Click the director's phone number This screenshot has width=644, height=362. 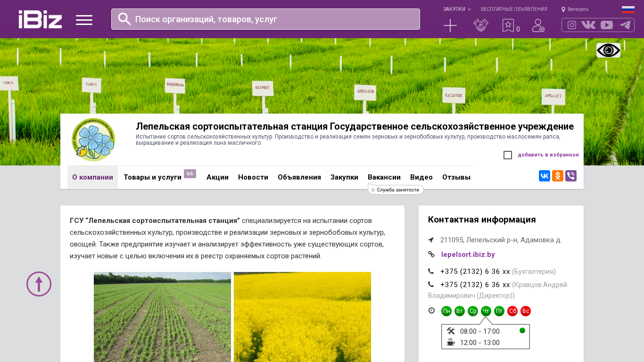(x=475, y=285)
